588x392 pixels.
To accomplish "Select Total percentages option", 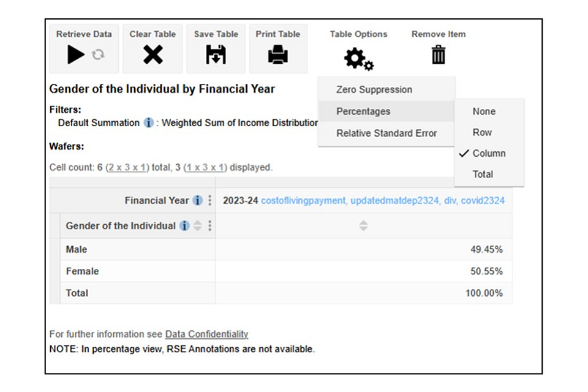I will [x=483, y=174].
